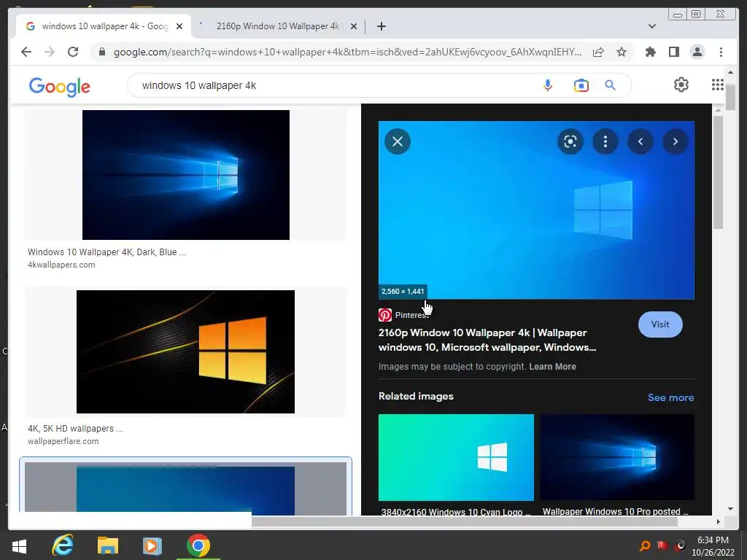
Task: View site security lock icon
Action: (102, 52)
